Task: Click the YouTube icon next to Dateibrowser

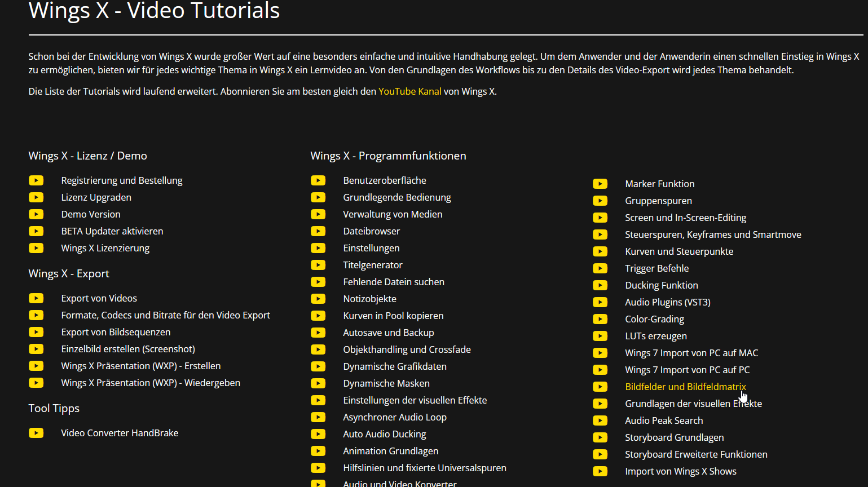Action: (x=318, y=231)
